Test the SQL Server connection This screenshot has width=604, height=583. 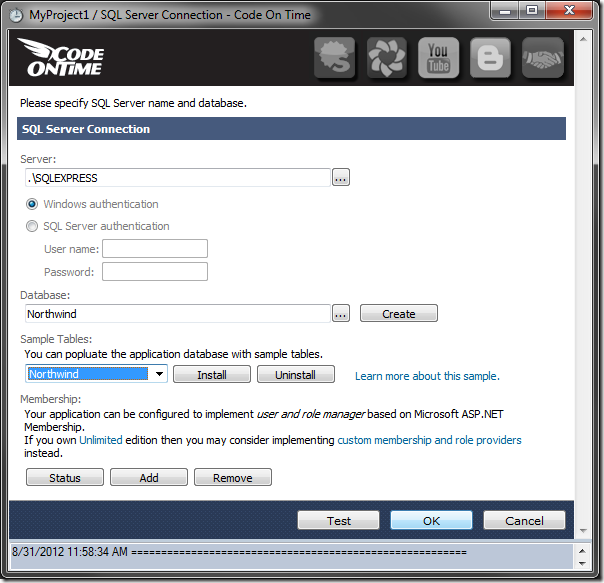tap(339, 520)
